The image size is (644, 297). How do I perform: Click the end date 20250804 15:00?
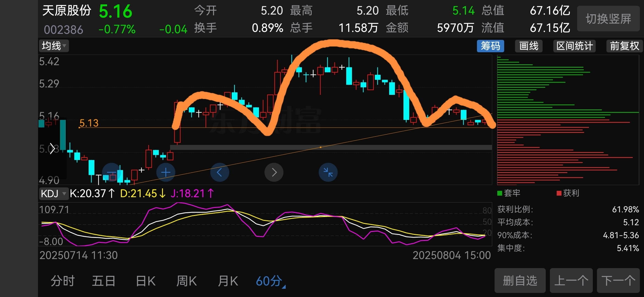452,255
